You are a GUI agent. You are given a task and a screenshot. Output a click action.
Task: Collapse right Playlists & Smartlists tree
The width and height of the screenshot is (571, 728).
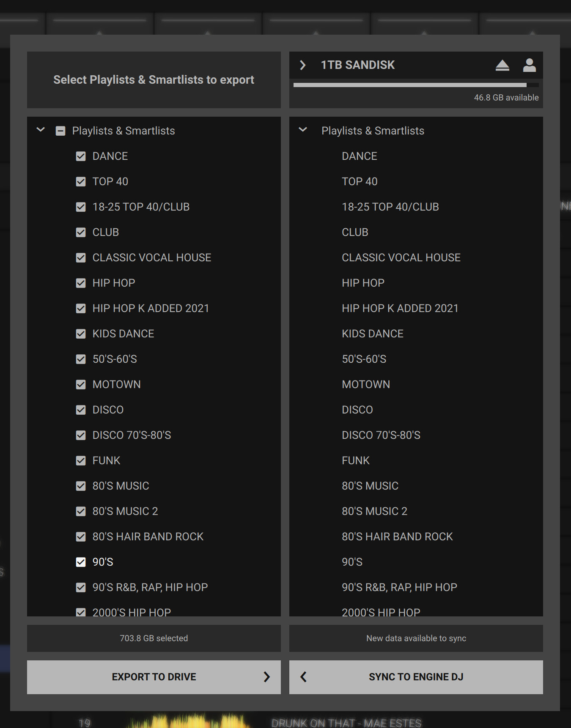[303, 130]
